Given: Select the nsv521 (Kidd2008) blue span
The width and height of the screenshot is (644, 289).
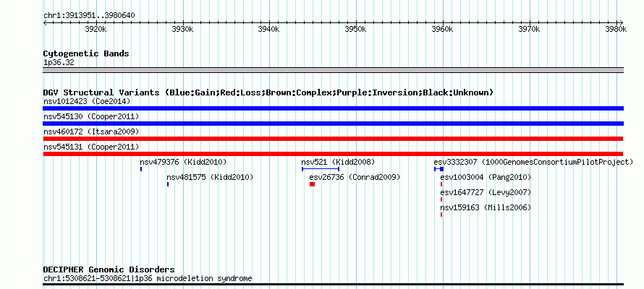Looking at the screenshot, I should 321,169.
